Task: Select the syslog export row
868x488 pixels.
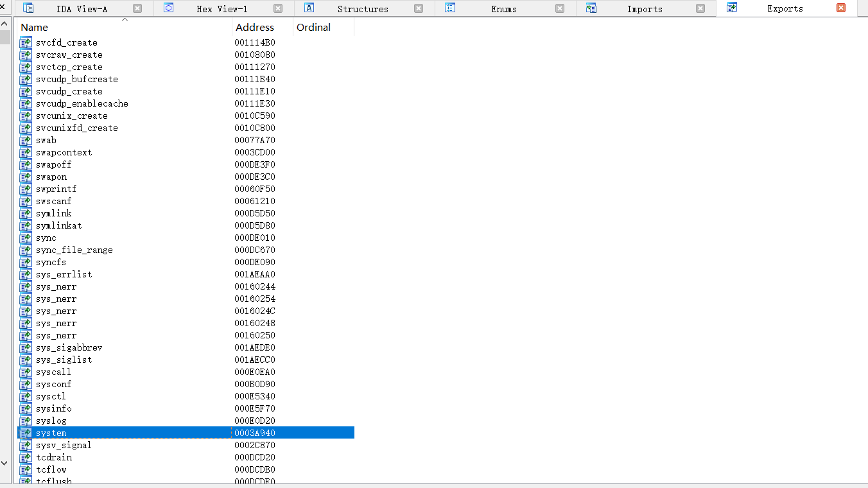Action: pos(186,421)
